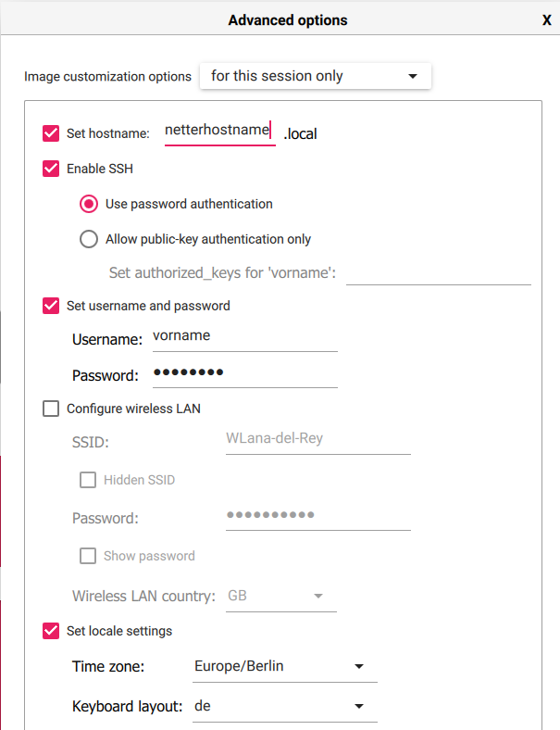This screenshot has height=730, width=560.
Task: Click the authorized_keys input field
Action: pos(437,272)
